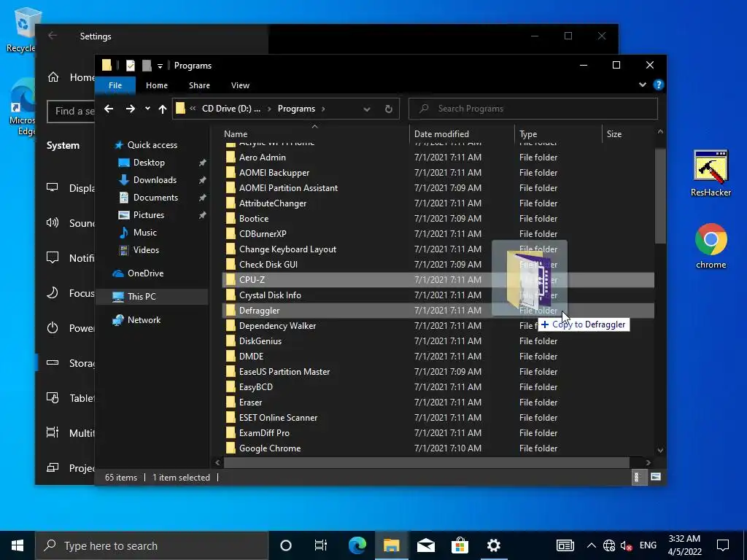Click the horizontal scrollbar of file list
The height and width of the screenshot is (560, 747).
[426, 462]
